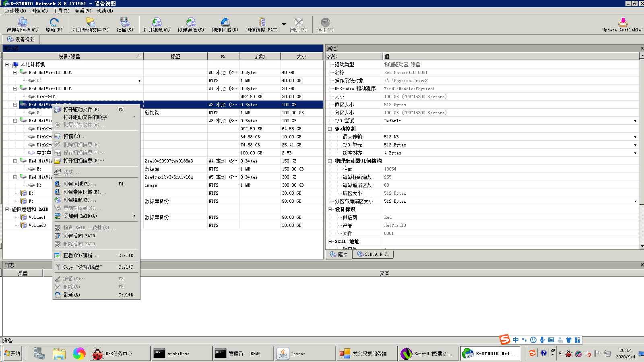This screenshot has height=362, width=644.
Task: Click the Update Available icon
Action: 623,25
